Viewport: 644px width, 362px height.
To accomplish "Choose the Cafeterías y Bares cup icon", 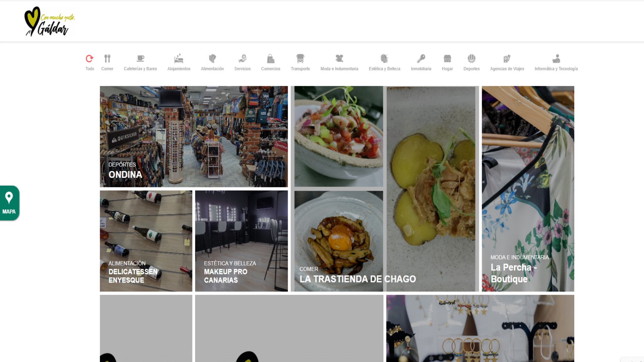I will coord(140,59).
